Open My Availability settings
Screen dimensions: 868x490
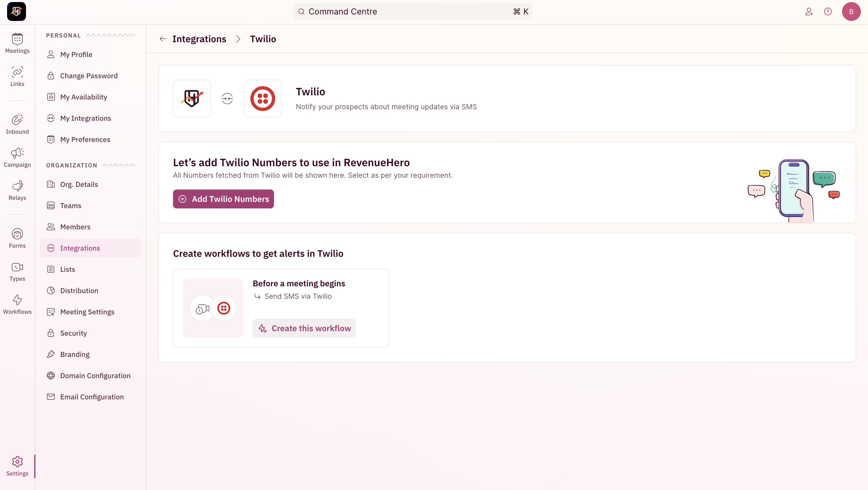click(x=91, y=97)
